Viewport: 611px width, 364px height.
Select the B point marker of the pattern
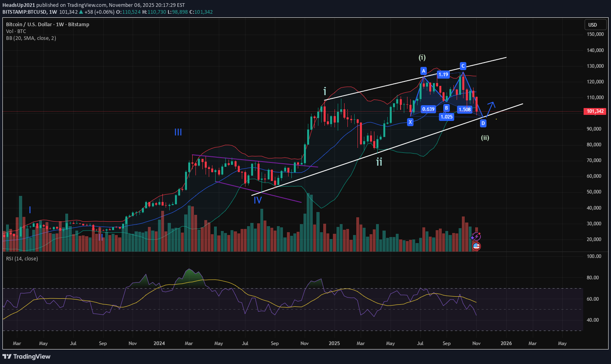tap(447, 108)
